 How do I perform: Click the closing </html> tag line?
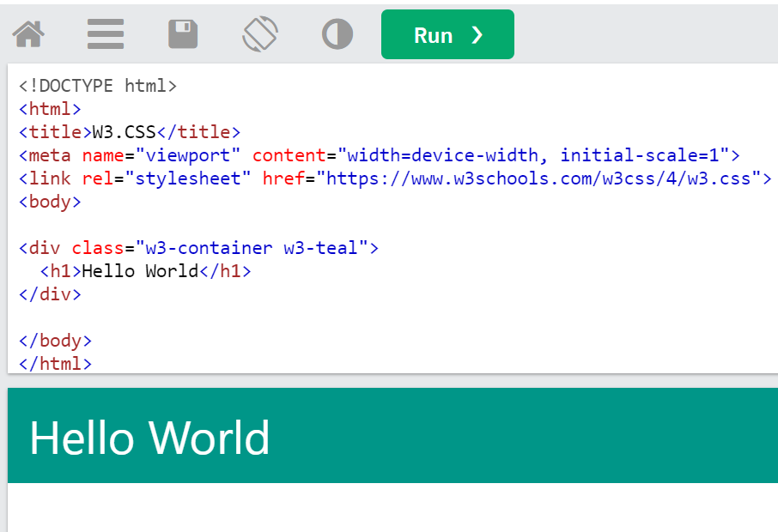pos(55,364)
